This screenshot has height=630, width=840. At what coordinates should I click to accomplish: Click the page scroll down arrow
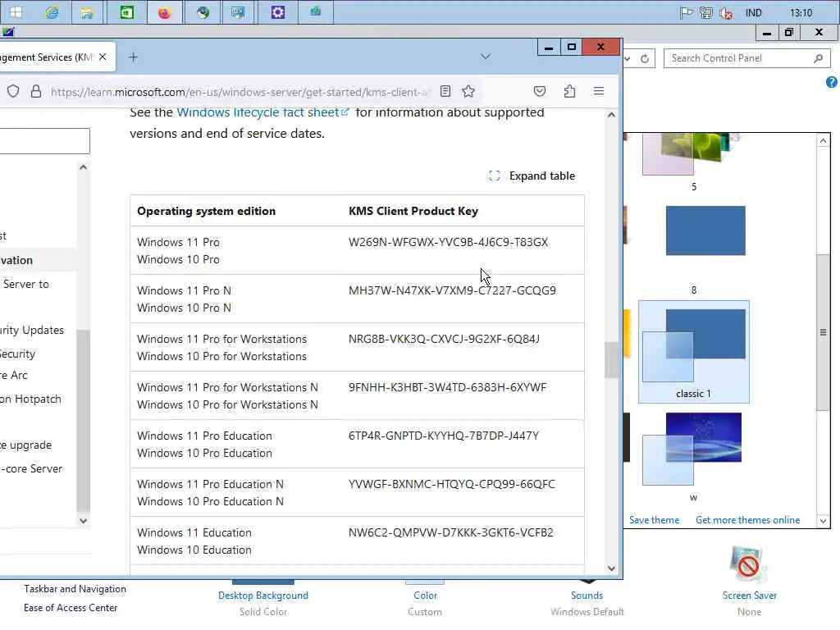(x=611, y=568)
